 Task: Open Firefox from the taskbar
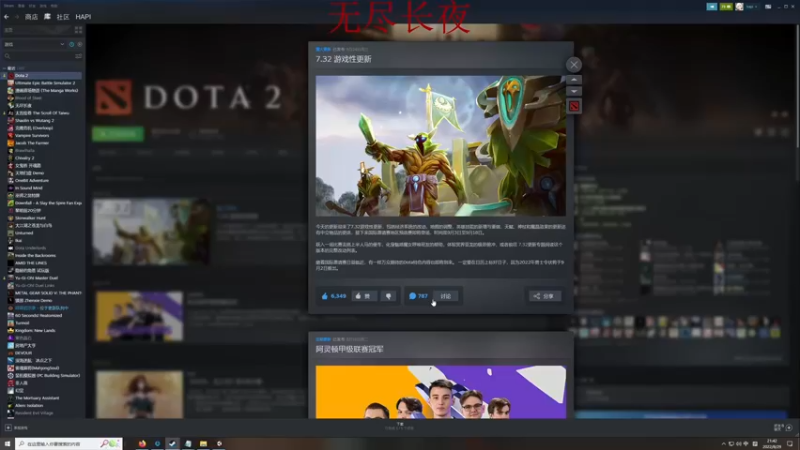tap(142, 444)
